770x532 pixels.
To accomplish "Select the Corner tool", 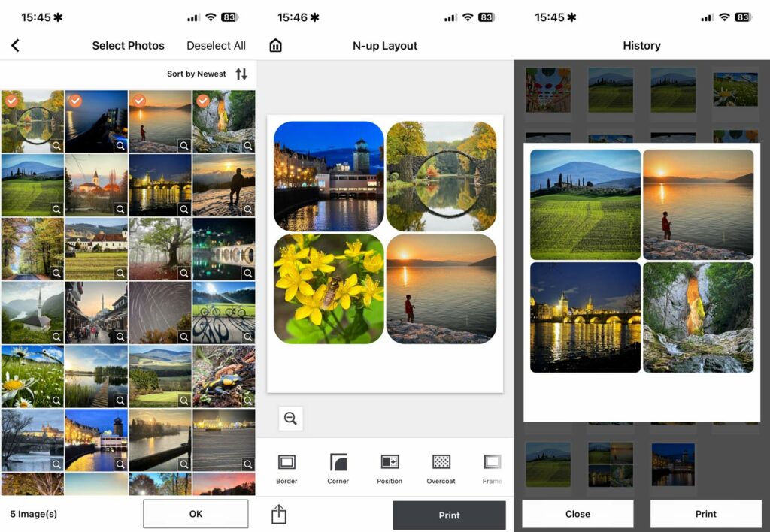I will [x=338, y=468].
